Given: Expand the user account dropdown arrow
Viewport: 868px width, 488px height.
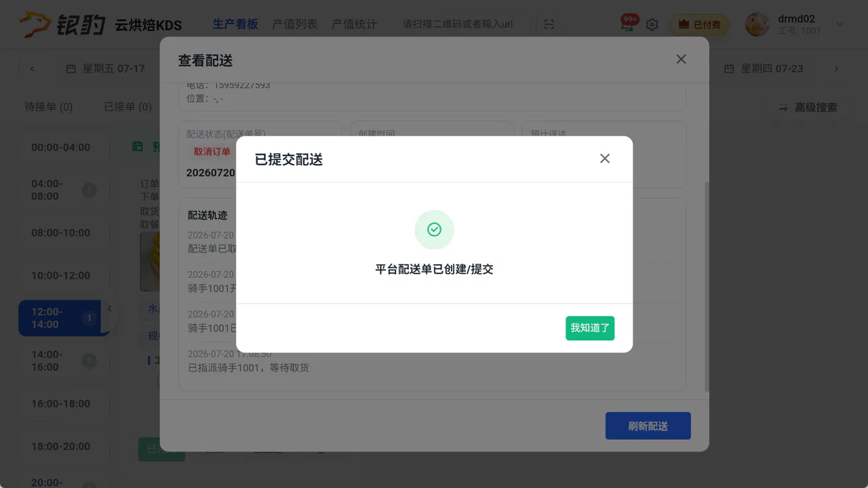Looking at the screenshot, I should (x=840, y=24).
